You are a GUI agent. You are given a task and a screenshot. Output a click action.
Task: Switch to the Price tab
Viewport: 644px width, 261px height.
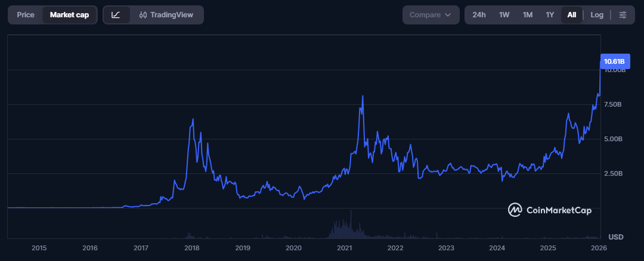(x=26, y=15)
